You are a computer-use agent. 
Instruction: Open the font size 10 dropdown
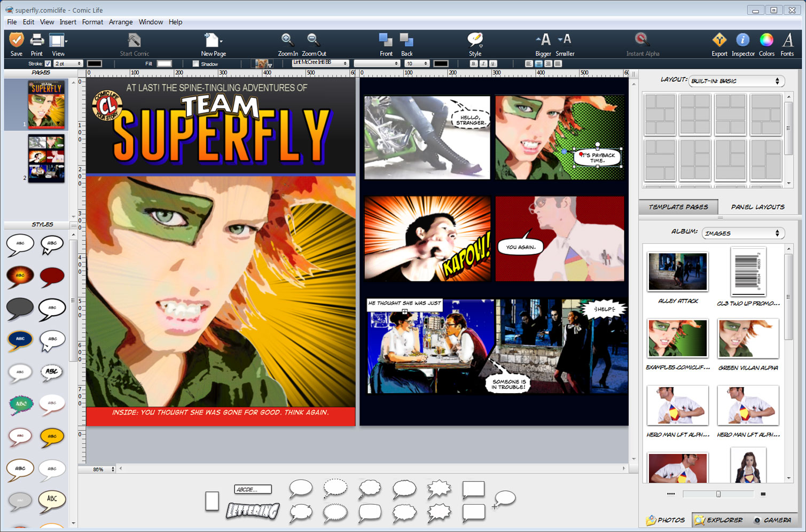click(417, 64)
